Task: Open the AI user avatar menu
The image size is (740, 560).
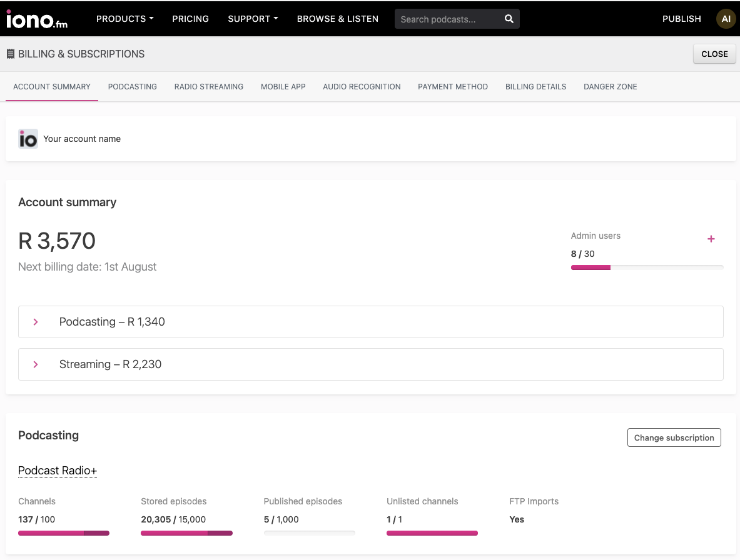Action: [726, 19]
